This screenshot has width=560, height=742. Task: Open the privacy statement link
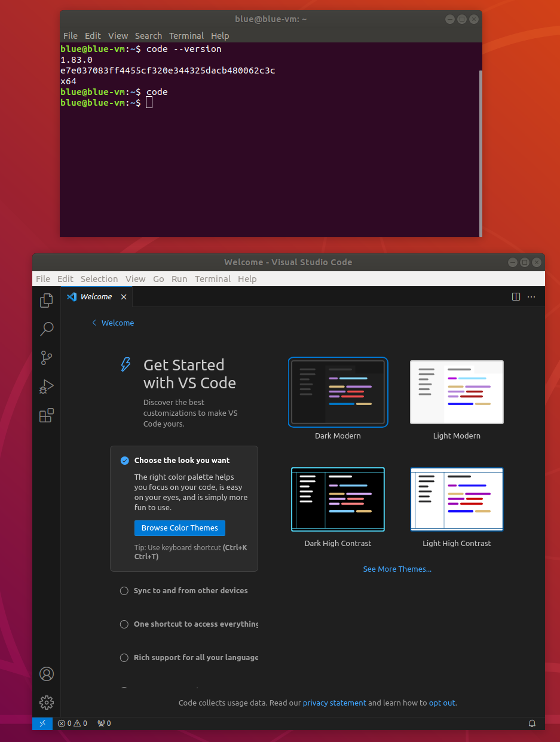tap(335, 703)
